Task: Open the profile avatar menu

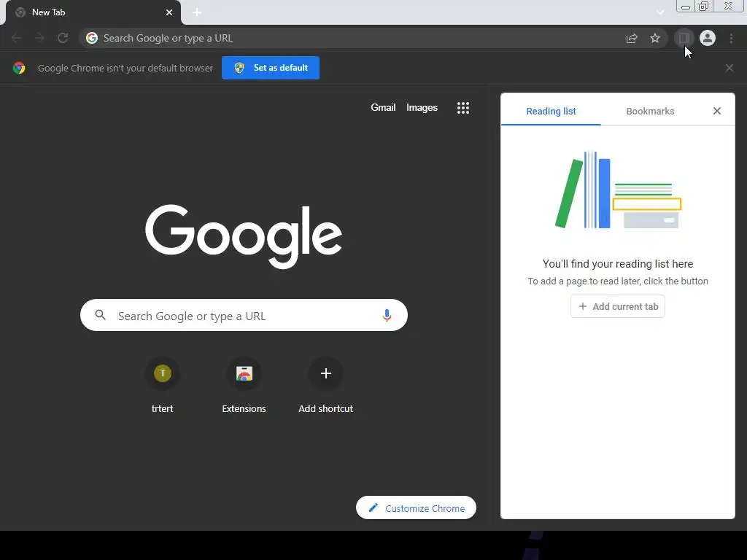Action: pyautogui.click(x=708, y=38)
